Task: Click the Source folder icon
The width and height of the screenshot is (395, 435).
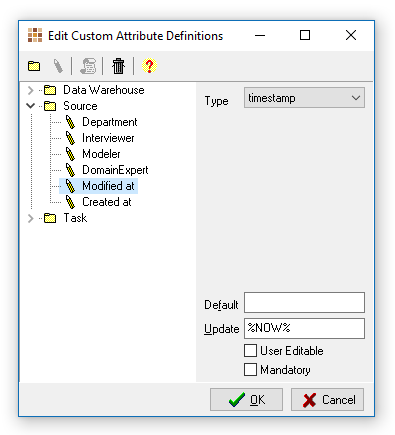Action: tap(50, 106)
